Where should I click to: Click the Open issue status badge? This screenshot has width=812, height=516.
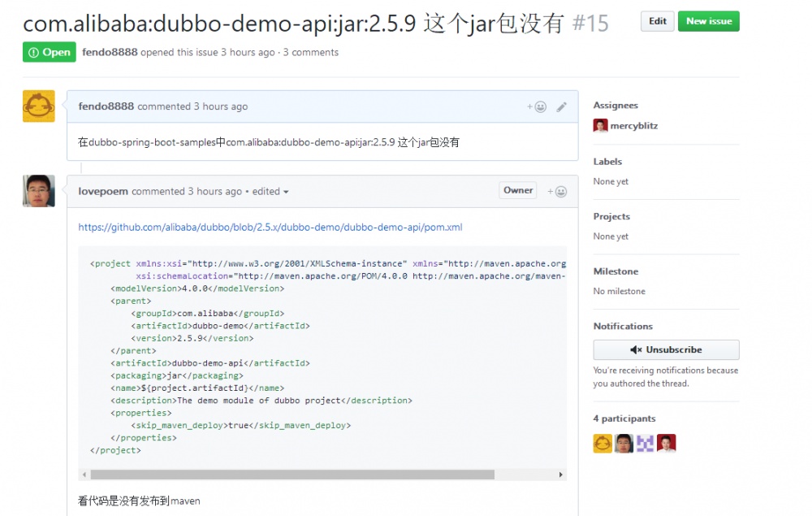point(50,52)
